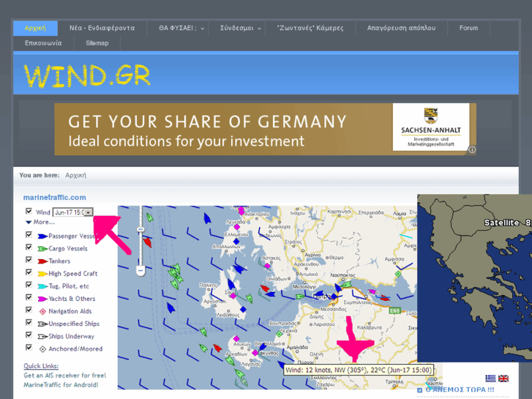Image resolution: width=532 pixels, height=399 pixels.
Task: Click the blue passenger ship southwest of Αργοστόλι
Action: 171,307
